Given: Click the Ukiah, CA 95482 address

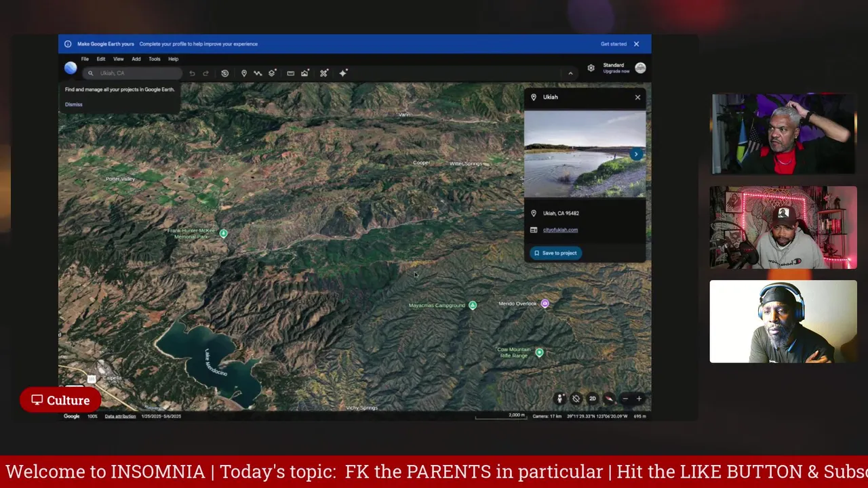Looking at the screenshot, I should point(561,213).
